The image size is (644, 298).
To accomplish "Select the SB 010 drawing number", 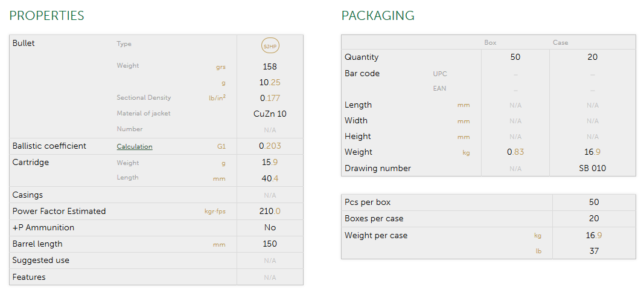I will [x=592, y=169].
